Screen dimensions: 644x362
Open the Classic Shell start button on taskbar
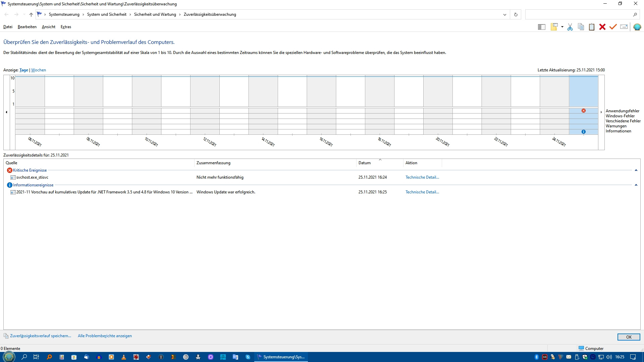pyautogui.click(x=9, y=357)
